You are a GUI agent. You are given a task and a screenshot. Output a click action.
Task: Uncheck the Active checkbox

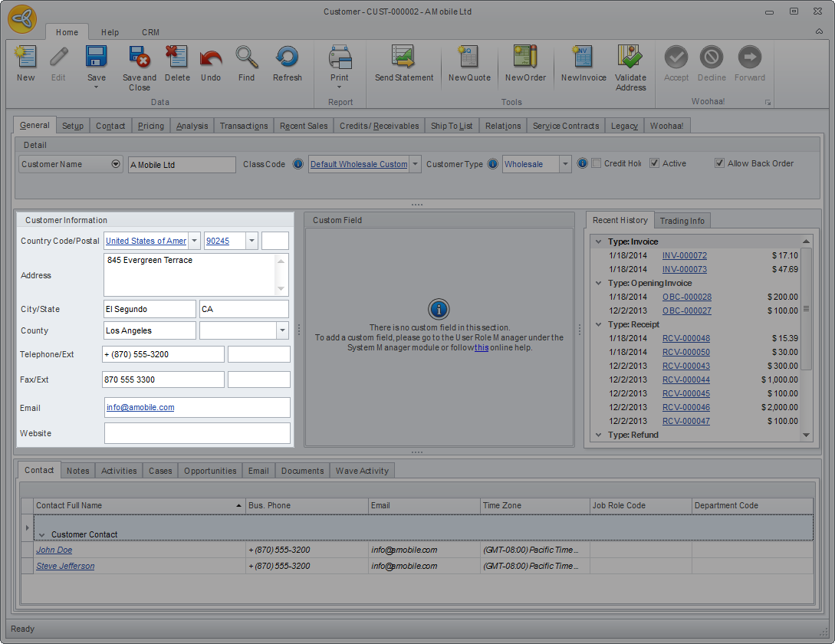(x=654, y=163)
